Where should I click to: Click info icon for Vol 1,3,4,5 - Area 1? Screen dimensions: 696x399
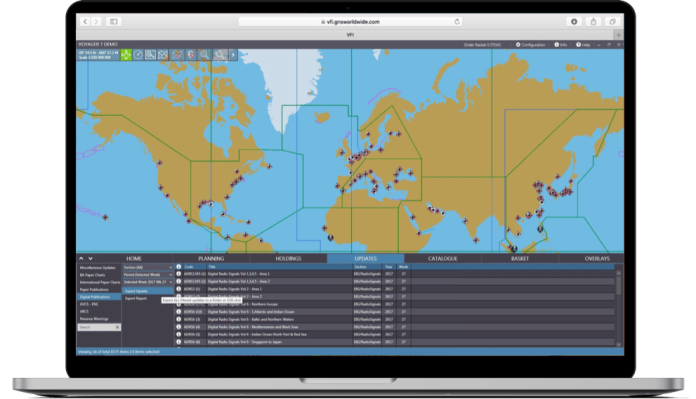pyautogui.click(x=178, y=274)
